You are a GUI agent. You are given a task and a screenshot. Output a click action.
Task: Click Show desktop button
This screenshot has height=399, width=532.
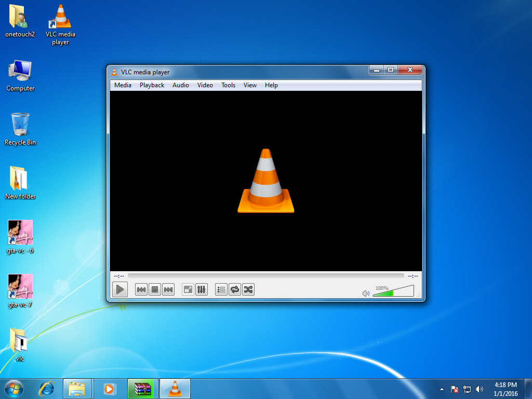(528, 389)
